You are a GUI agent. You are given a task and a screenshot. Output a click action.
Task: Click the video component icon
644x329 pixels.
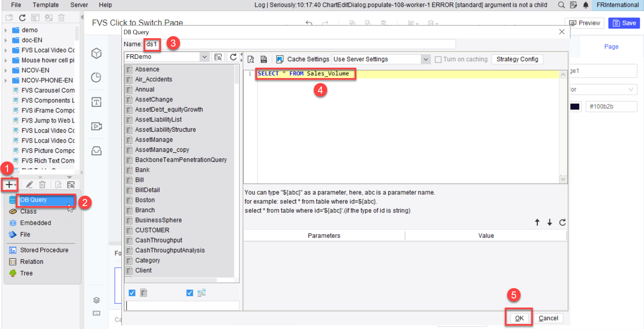coord(96,126)
